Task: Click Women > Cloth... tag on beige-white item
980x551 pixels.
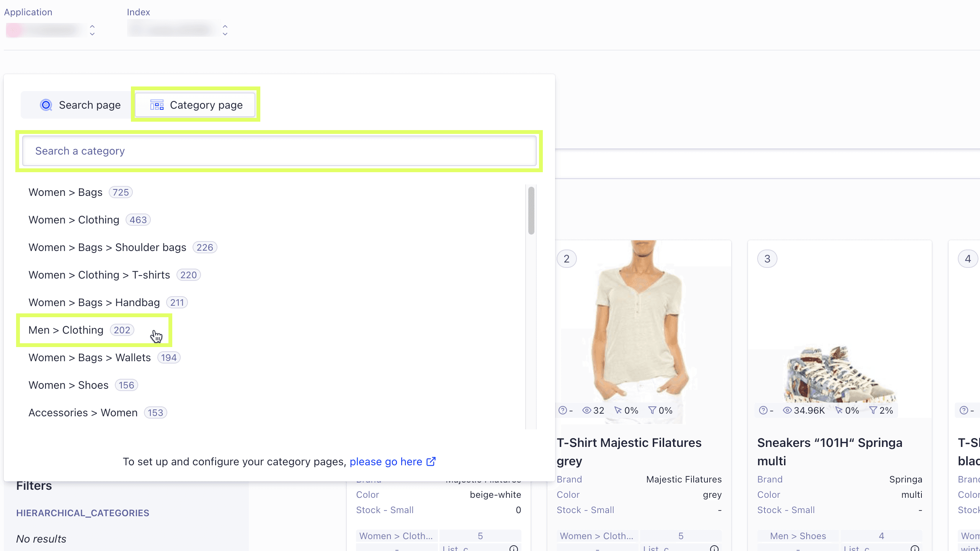Action: click(x=396, y=536)
